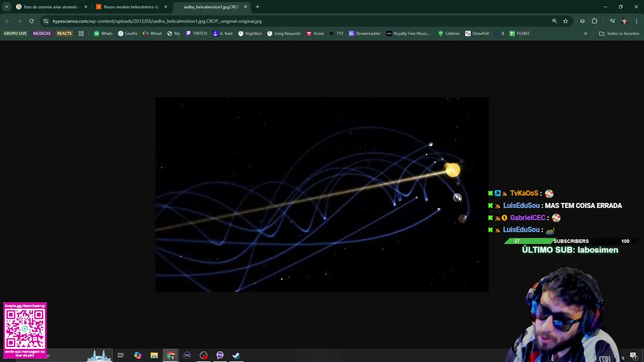The width and height of the screenshot is (644, 362).
Task: Open a new browser tab
Action: point(258,7)
